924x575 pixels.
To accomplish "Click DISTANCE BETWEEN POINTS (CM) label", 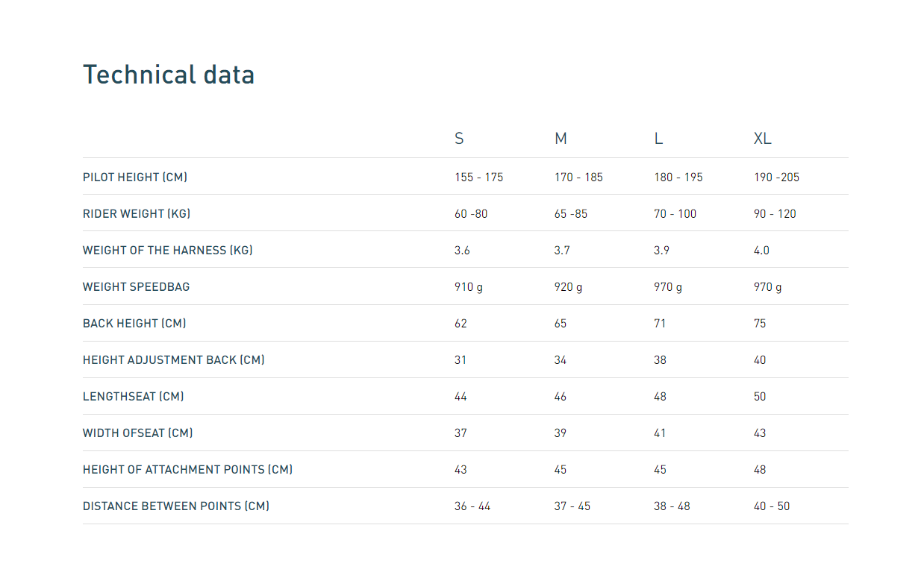I will click(176, 506).
